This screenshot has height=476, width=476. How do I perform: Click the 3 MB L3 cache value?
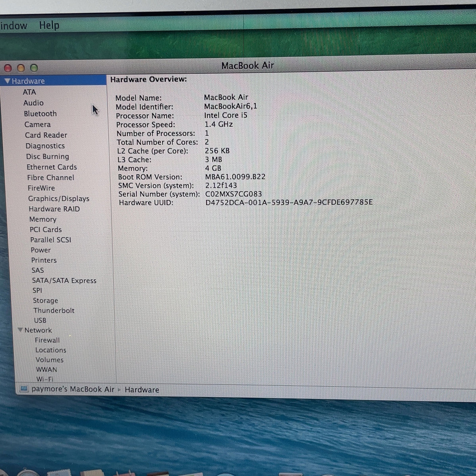pos(213,159)
